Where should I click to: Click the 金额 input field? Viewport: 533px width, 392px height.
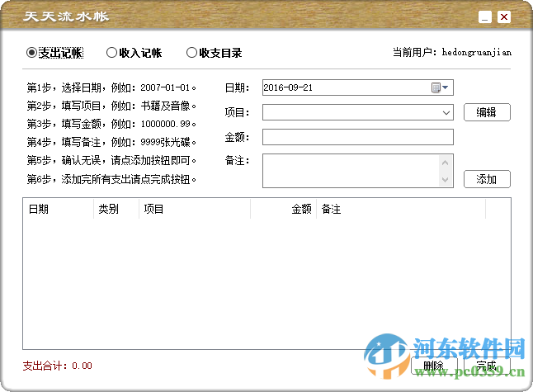(x=357, y=137)
